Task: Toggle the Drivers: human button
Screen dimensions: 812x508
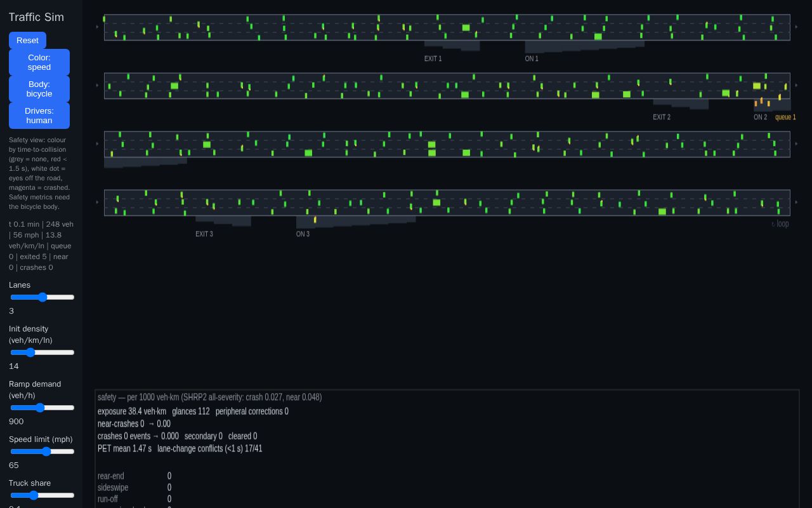Action: (39, 116)
